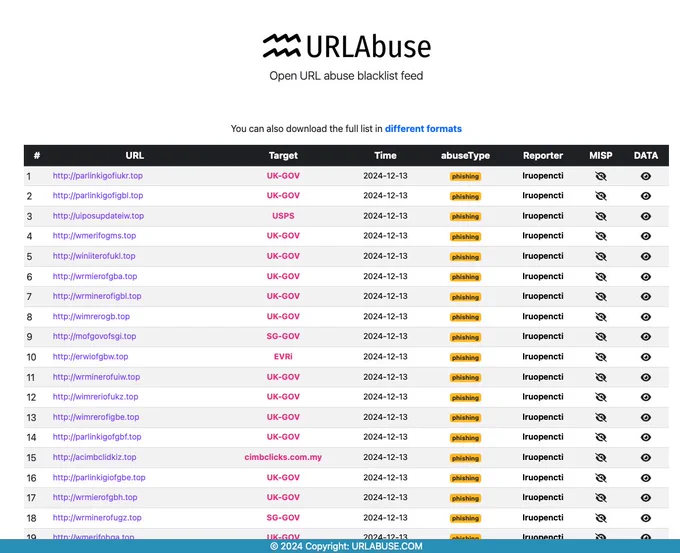Viewport: 680px width, 553px height.
Task: Click the 2024 Copyright URLABUSE.COM footer
Action: coord(346,546)
